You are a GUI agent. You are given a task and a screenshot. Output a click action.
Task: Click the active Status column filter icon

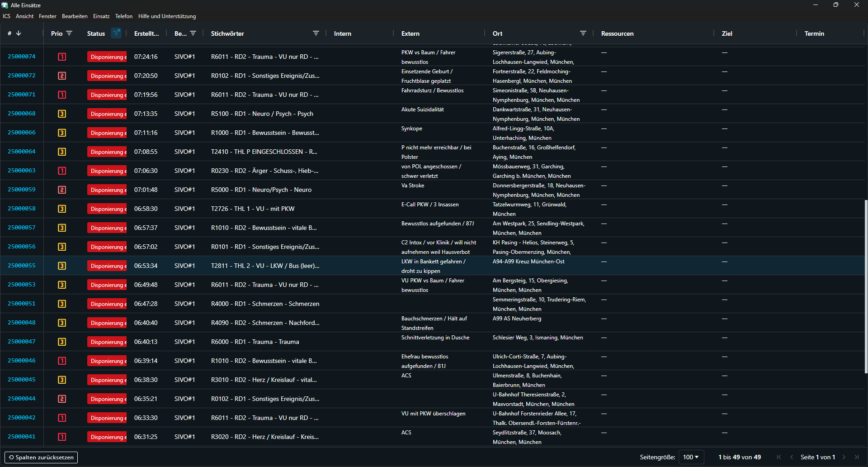coord(116,33)
